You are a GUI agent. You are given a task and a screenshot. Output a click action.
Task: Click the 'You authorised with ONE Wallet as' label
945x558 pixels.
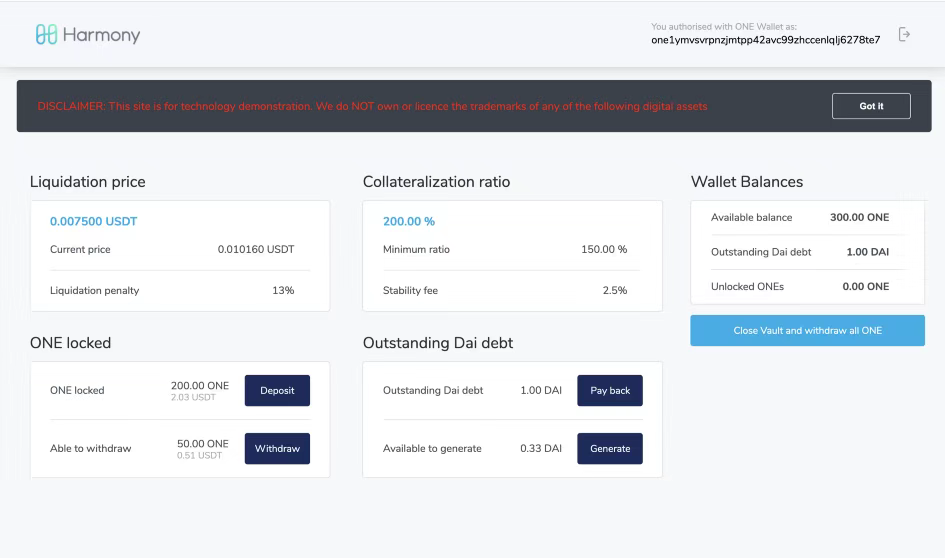pos(724,27)
